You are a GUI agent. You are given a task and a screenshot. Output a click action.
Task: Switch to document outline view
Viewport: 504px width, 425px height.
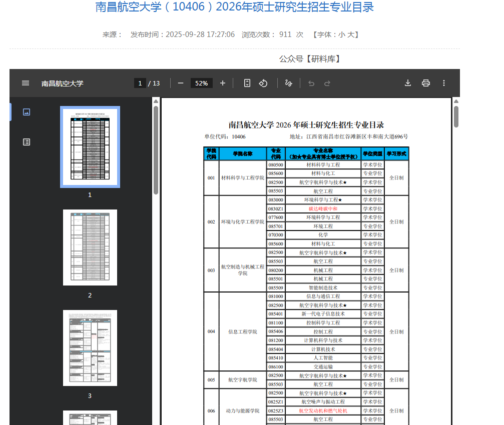point(27,142)
